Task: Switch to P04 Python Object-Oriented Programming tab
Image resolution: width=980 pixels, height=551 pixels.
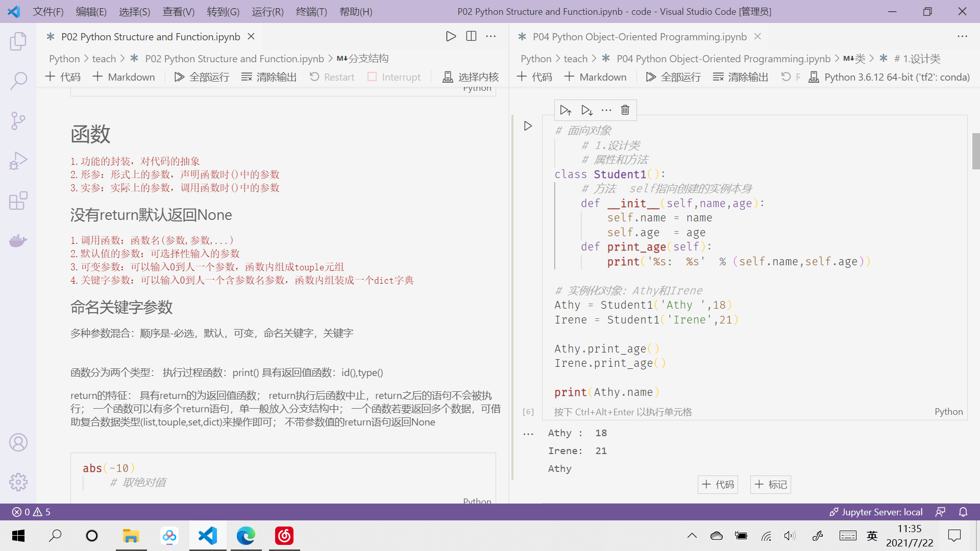Action: (x=639, y=37)
